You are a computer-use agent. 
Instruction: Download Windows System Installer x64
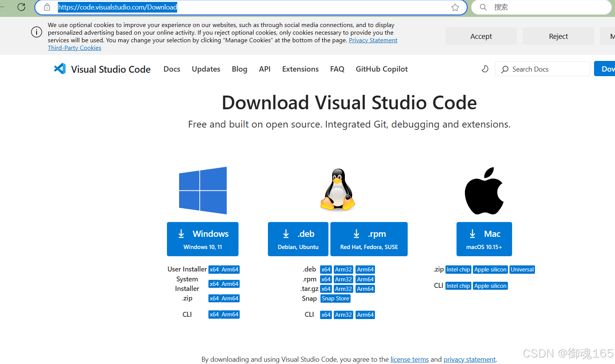(x=214, y=284)
